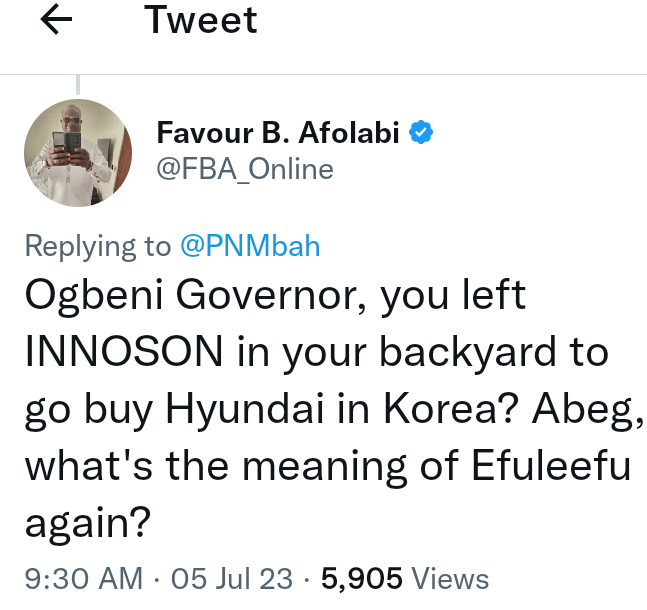Tap the back arrow icon
647x610 pixels.
point(55,22)
